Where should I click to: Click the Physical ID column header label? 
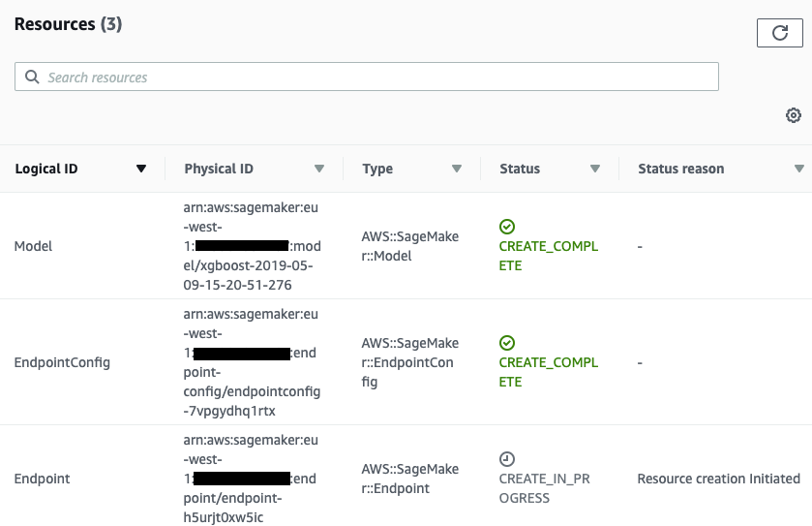(219, 169)
